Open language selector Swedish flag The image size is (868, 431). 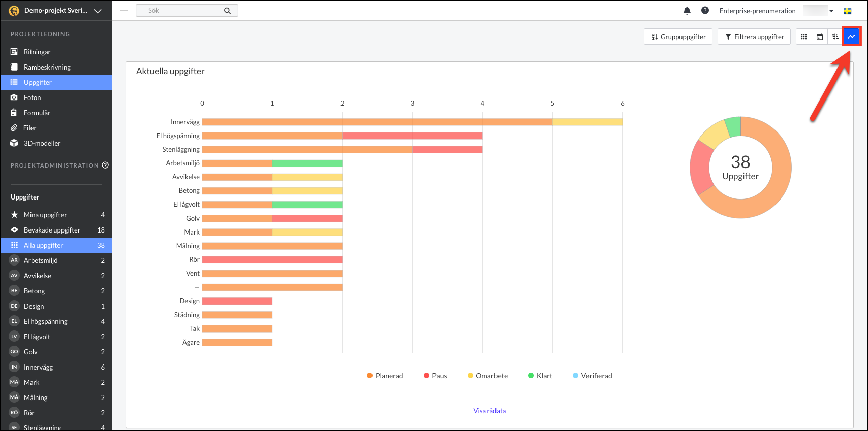(848, 11)
